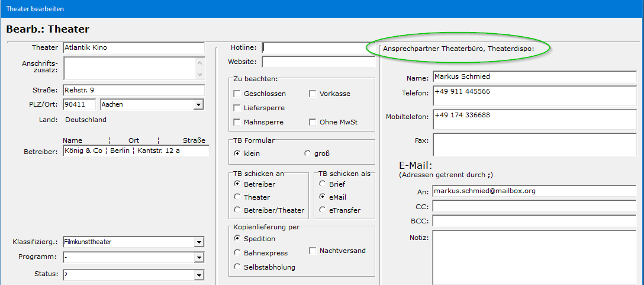
Task: Select Bahnexpress for copy delivery
Action: (x=237, y=253)
